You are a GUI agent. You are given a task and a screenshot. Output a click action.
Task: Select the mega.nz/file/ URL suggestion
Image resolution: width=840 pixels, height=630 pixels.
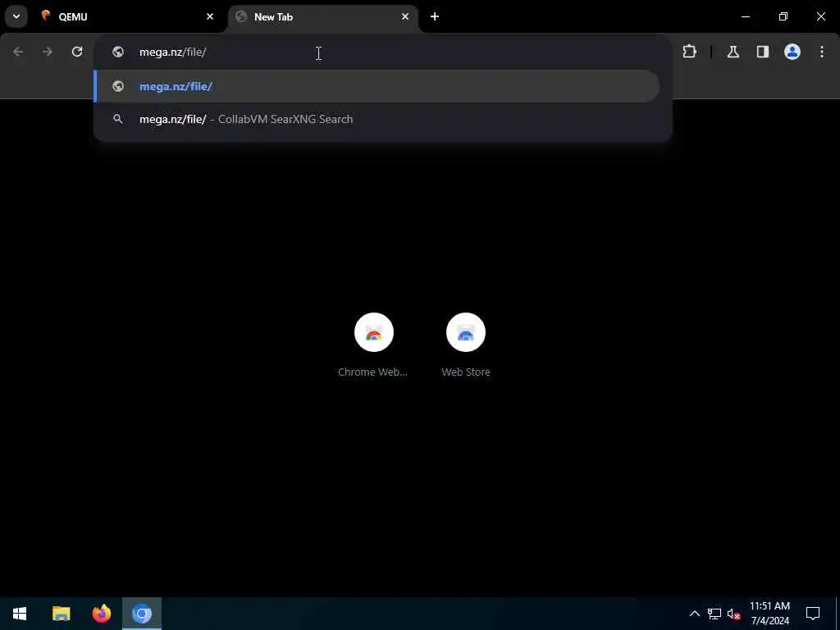(377, 86)
